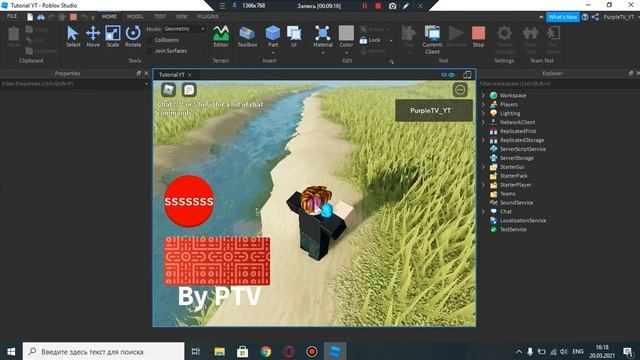The width and height of the screenshot is (640, 360).
Task: Toggle UI visibility eye in the viewport
Action: click(448, 75)
